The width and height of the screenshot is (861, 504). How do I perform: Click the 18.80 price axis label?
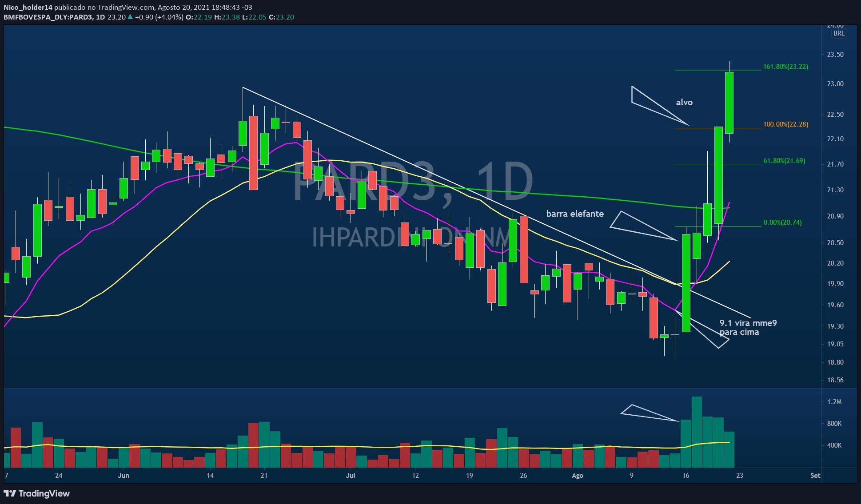835,362
